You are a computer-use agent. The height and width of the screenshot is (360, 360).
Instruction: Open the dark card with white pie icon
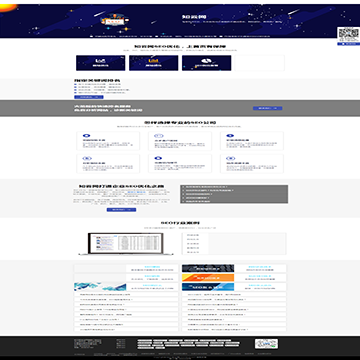coord(207,63)
